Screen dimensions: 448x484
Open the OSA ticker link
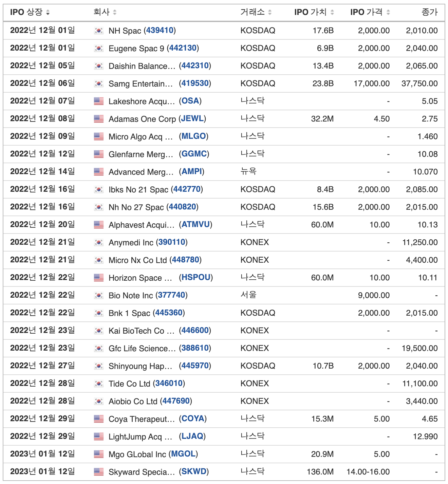[x=190, y=101]
